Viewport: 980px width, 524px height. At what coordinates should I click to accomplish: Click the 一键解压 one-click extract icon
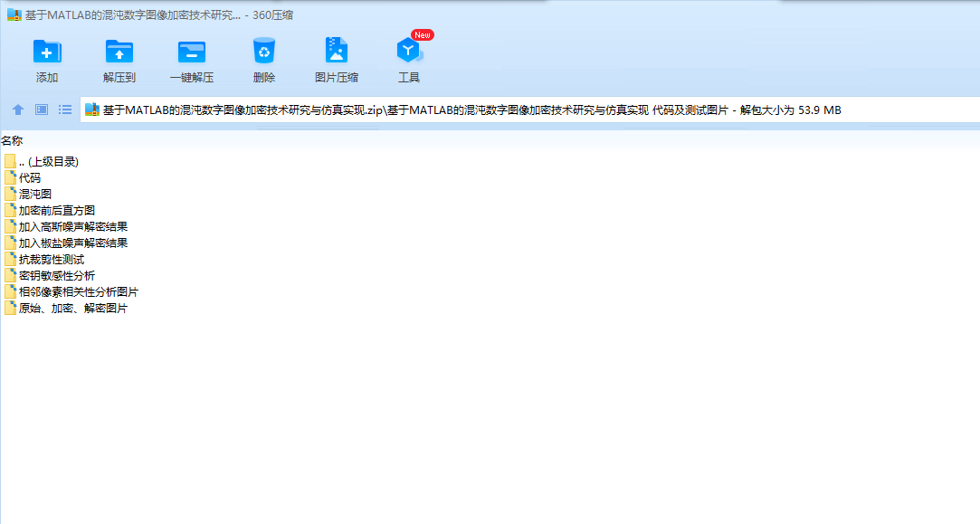click(x=192, y=52)
